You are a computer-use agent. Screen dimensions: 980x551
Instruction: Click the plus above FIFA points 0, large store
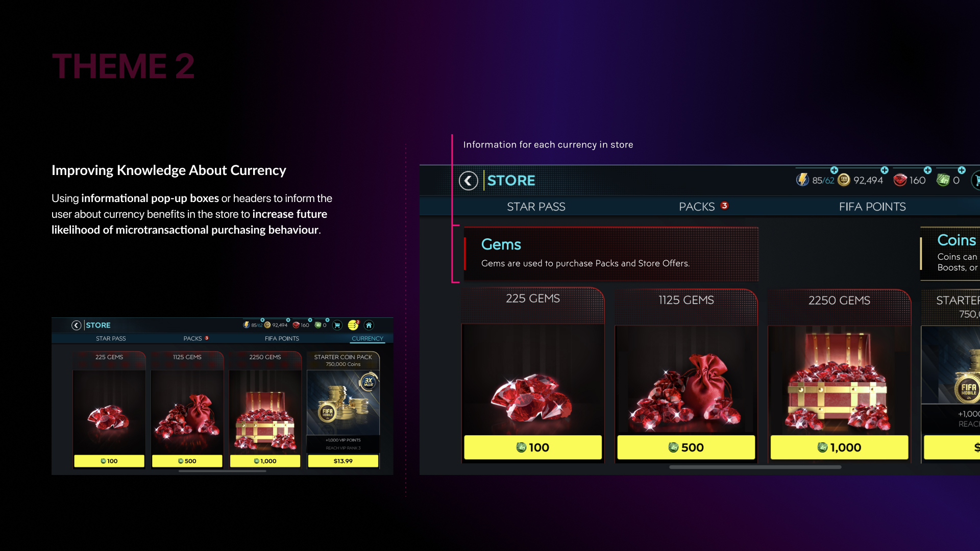(x=962, y=170)
